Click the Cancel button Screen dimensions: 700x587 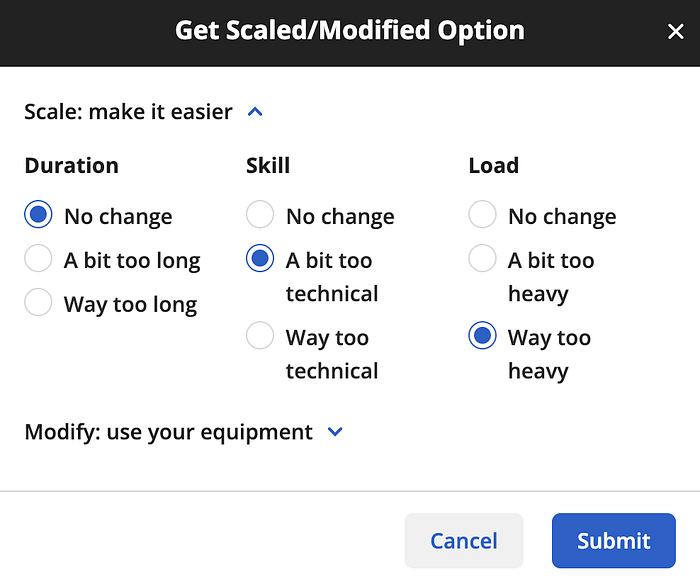[464, 541]
